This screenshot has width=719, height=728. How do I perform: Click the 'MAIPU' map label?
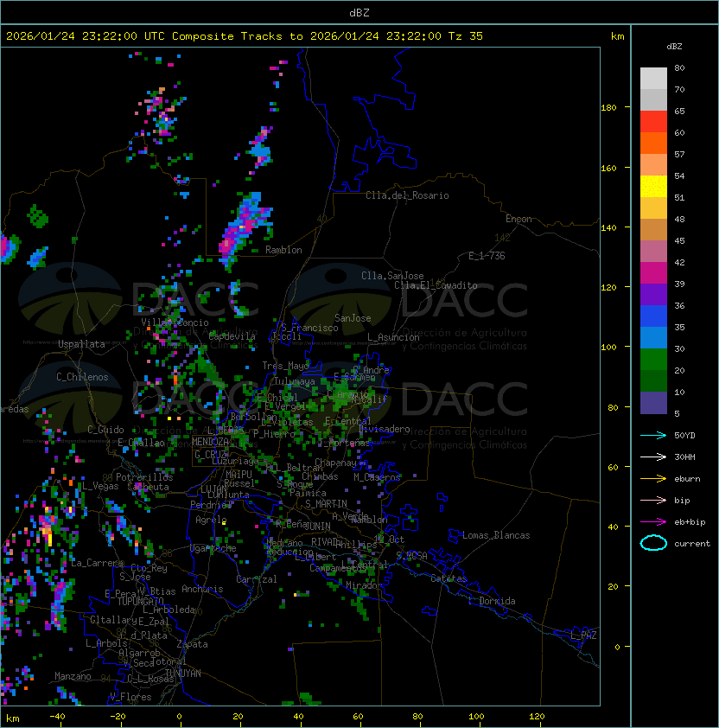click(239, 475)
